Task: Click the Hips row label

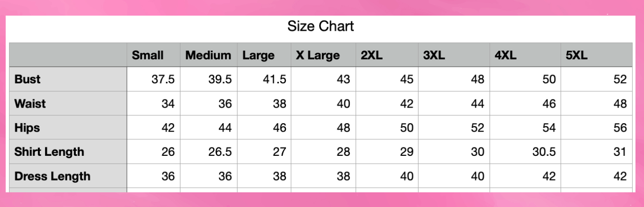Action: [x=27, y=127]
